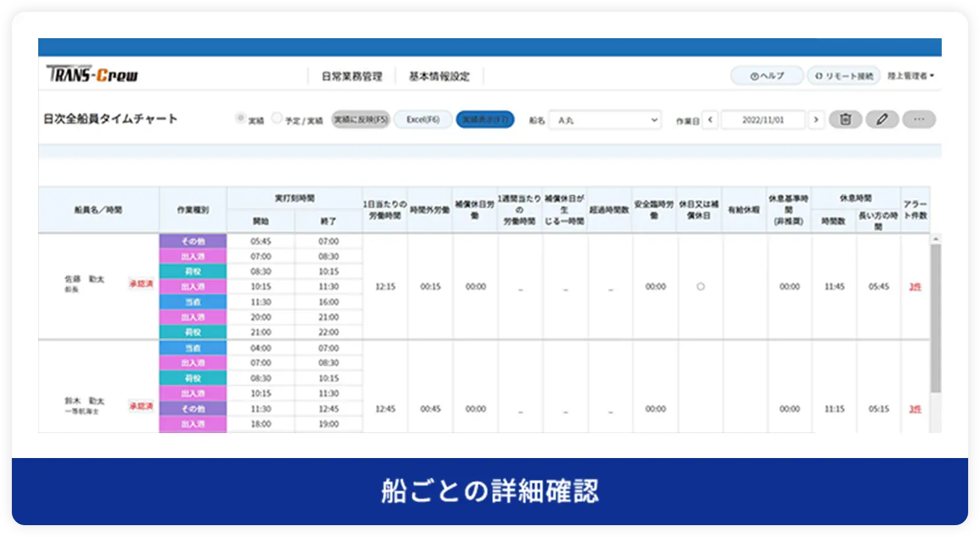Click 佐藤's 当直 cell starting 11:30
Viewport: 980px width, 537px height.
tap(193, 301)
